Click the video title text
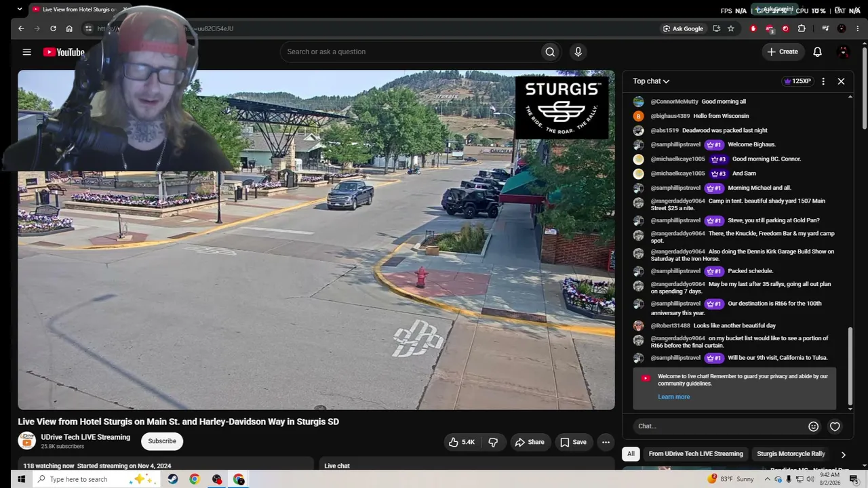 point(178,422)
